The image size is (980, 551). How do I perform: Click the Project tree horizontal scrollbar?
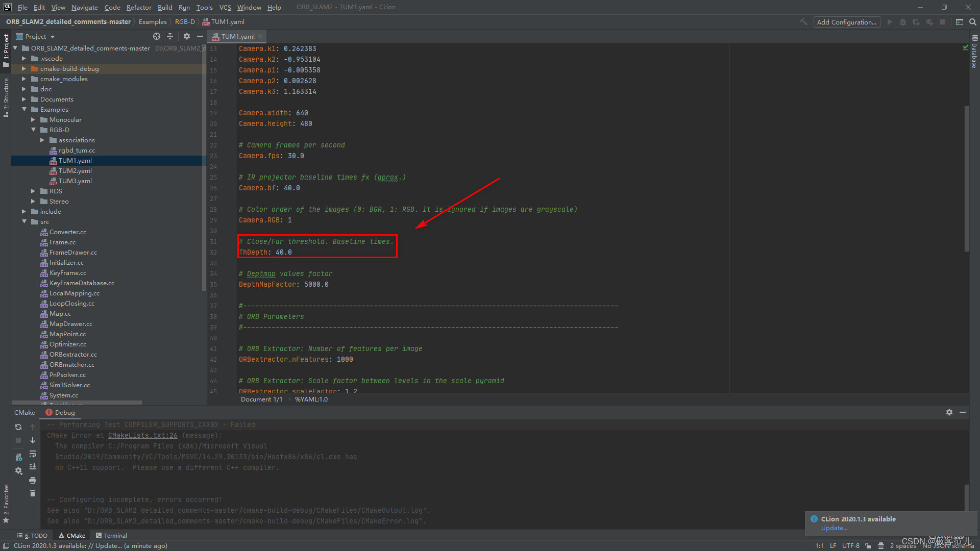[x=77, y=403]
